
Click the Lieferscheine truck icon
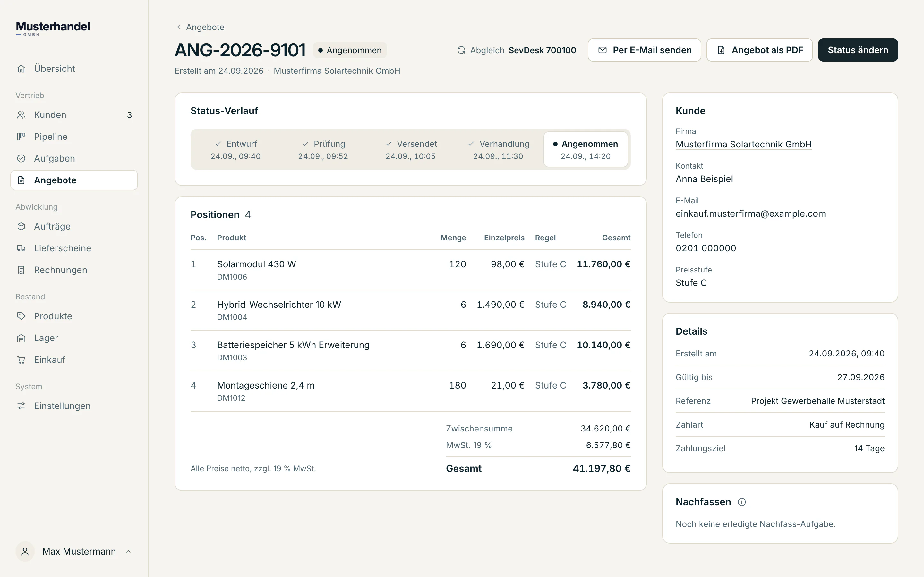[x=21, y=248]
